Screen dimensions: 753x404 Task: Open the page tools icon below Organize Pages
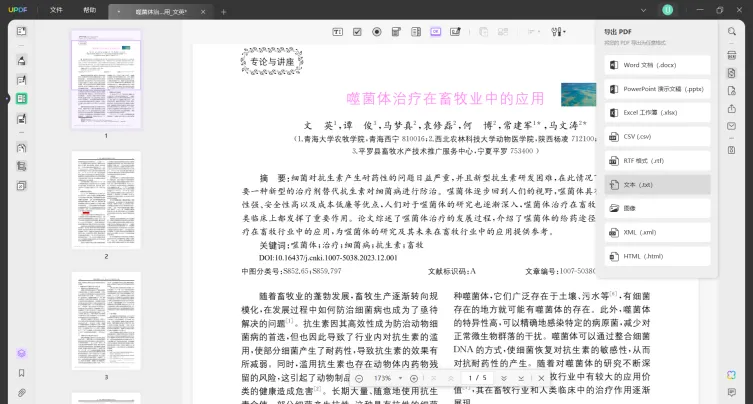pyautogui.click(x=21, y=166)
